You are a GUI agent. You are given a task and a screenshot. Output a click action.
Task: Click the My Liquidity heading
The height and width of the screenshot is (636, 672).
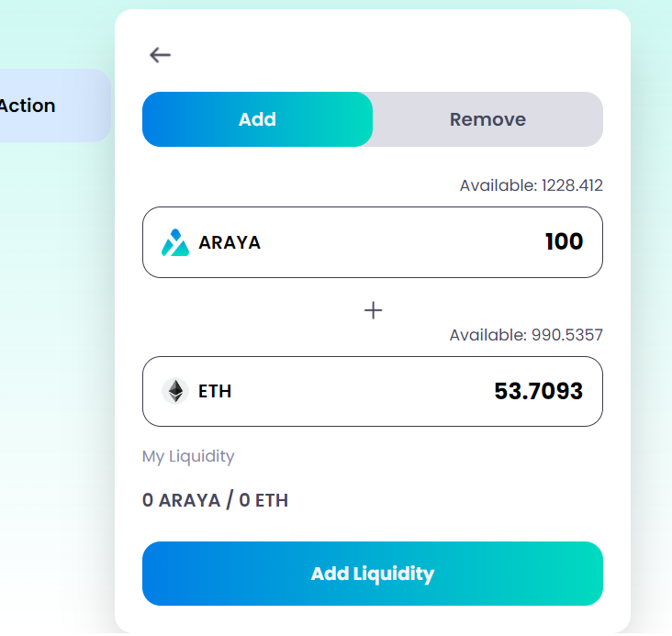click(188, 456)
